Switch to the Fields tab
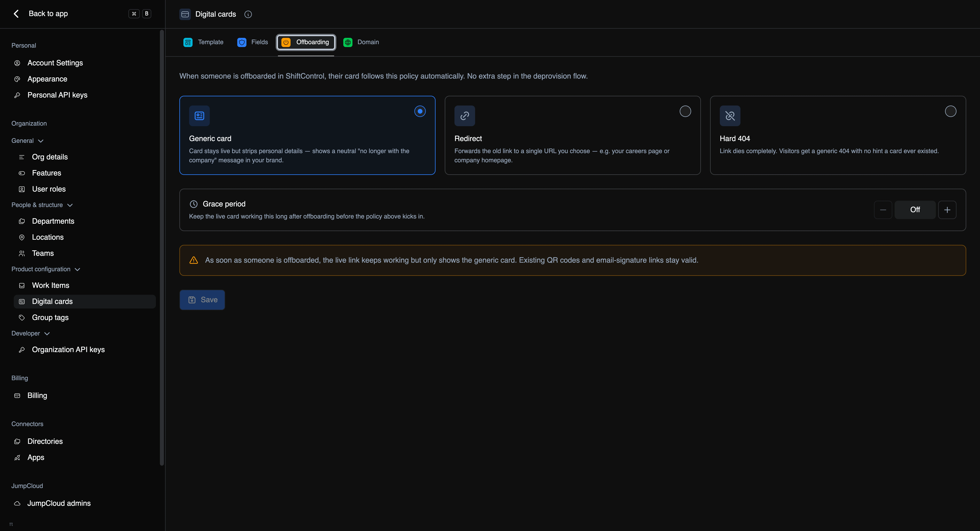 pyautogui.click(x=253, y=42)
